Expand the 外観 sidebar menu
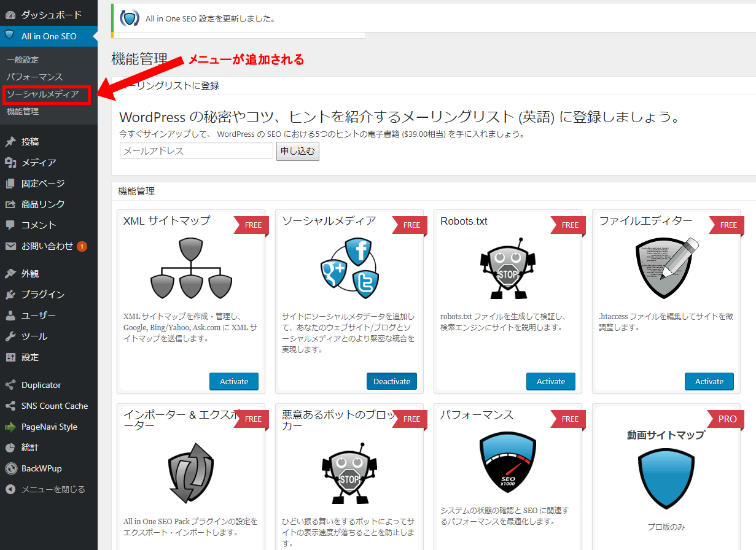Screen dimensions: 756x550 pyautogui.click(x=30, y=274)
